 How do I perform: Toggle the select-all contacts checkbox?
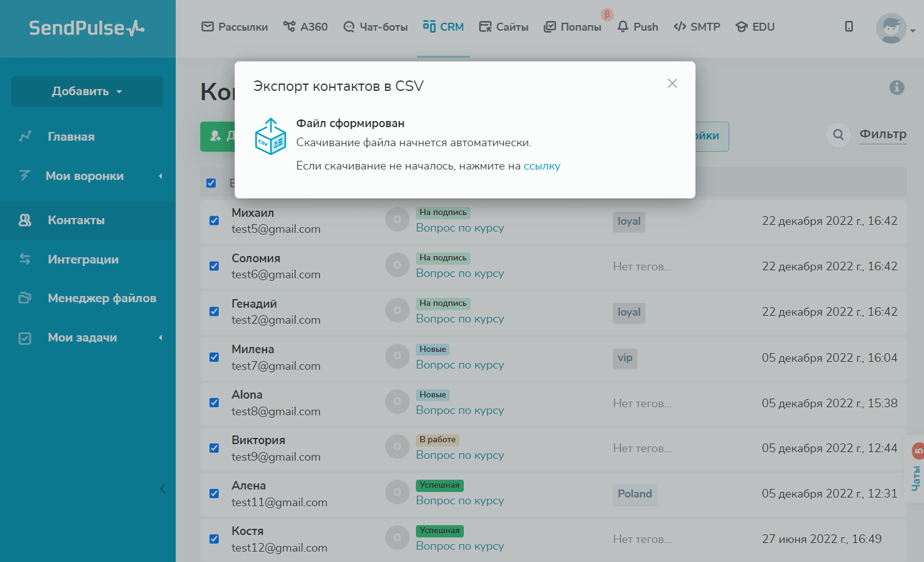click(211, 183)
